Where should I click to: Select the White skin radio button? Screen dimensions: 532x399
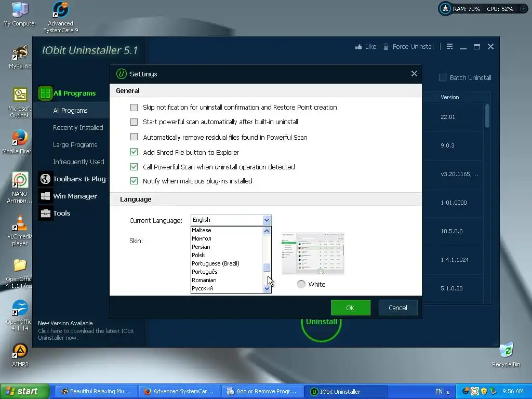pyautogui.click(x=301, y=284)
